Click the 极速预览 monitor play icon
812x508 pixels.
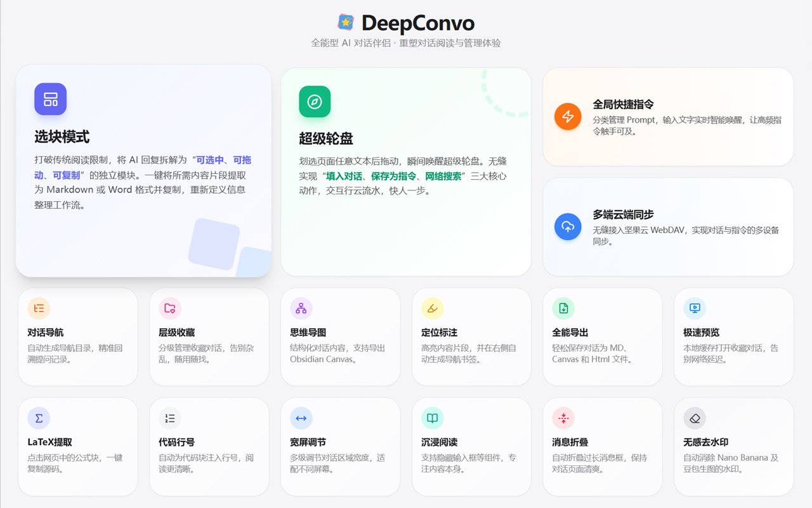695,308
